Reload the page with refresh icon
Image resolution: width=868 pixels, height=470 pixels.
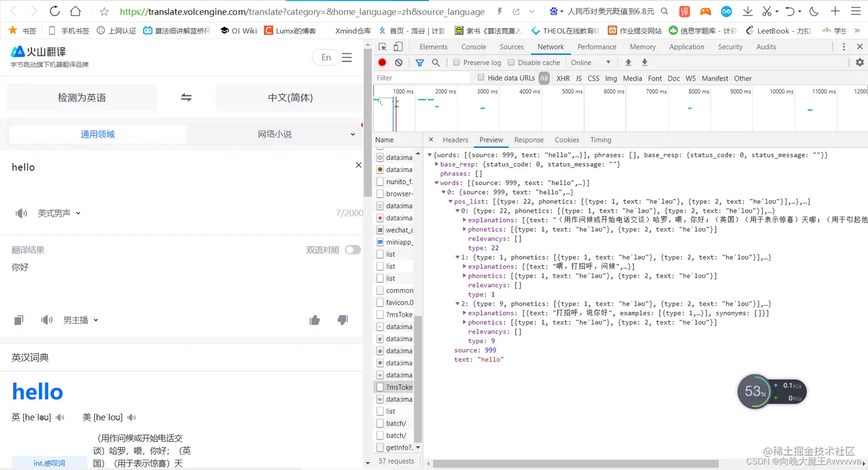pyautogui.click(x=55, y=11)
